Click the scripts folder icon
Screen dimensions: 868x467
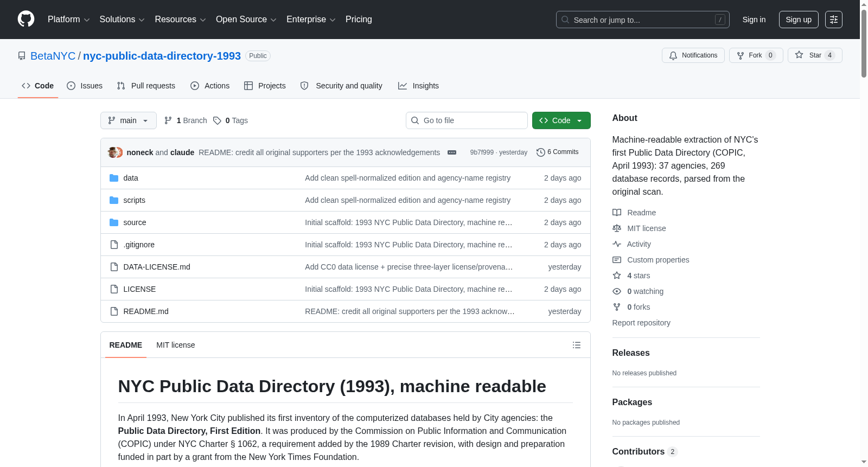tap(114, 200)
